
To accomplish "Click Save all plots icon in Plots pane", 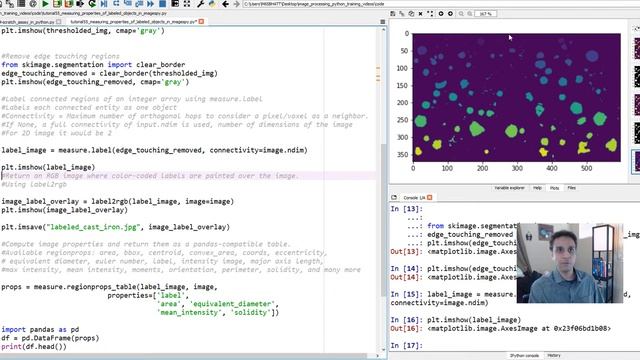I will pyautogui.click(x=402, y=13).
